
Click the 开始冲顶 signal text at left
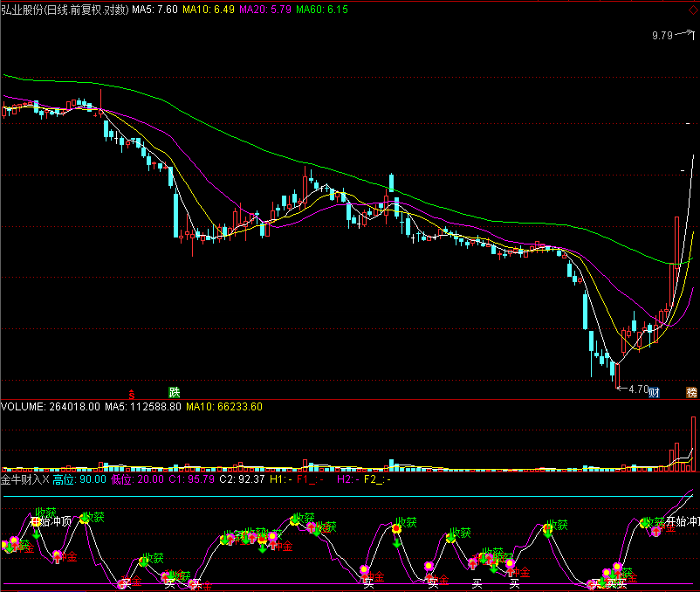[x=51, y=521]
